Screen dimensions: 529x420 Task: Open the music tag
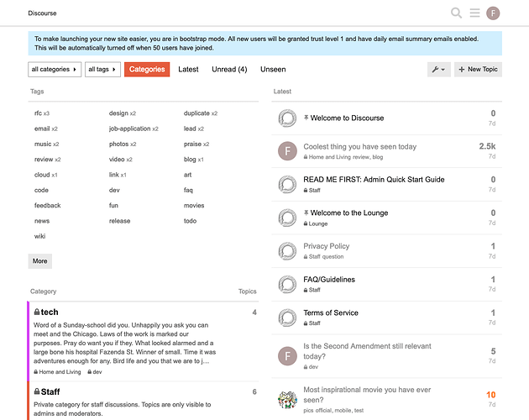(43, 144)
